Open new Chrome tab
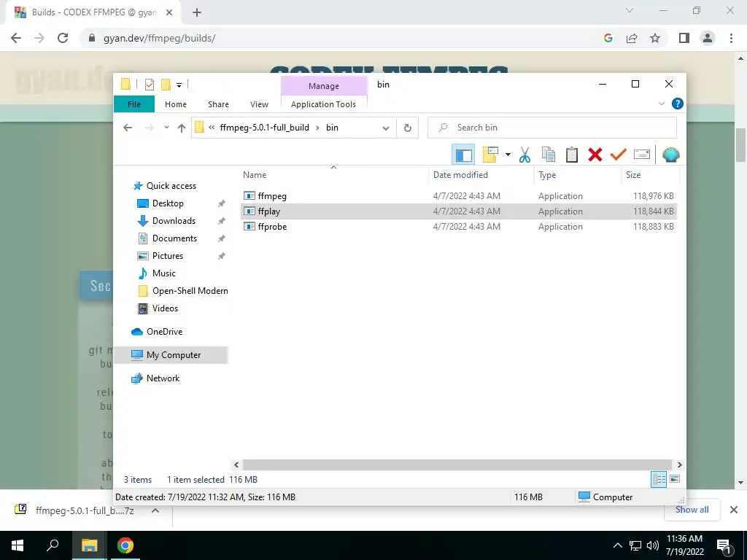The width and height of the screenshot is (747, 560). click(x=197, y=13)
